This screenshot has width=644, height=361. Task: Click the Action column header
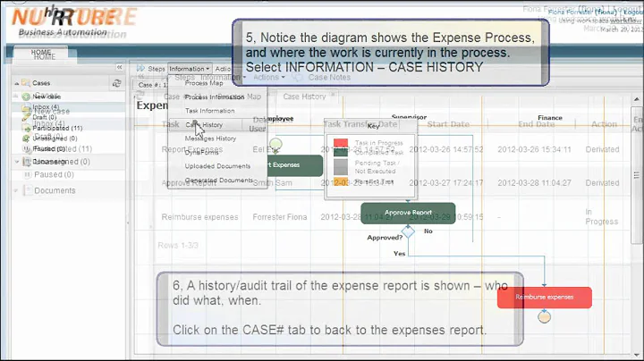pyautogui.click(x=604, y=124)
